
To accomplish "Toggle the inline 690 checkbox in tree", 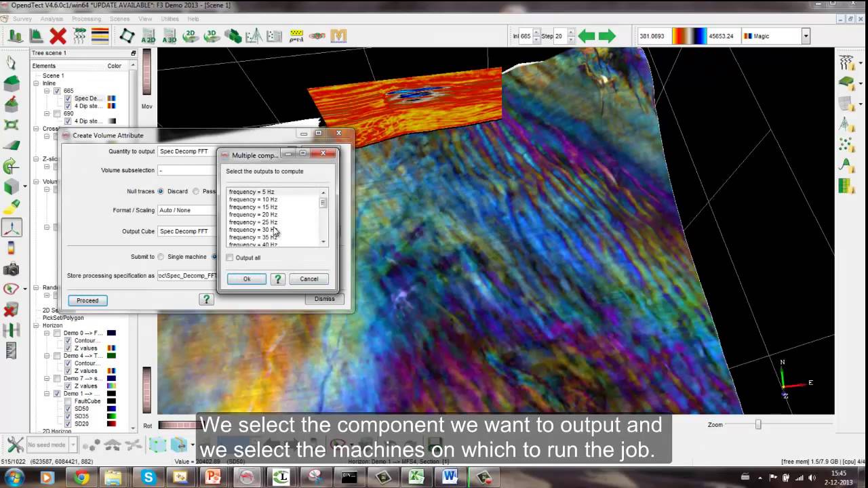I will [57, 114].
